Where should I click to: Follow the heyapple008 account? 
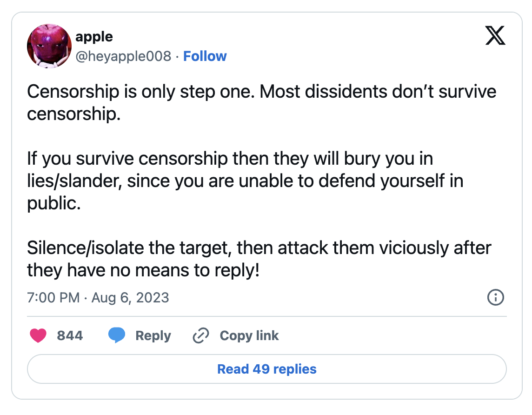coord(205,56)
